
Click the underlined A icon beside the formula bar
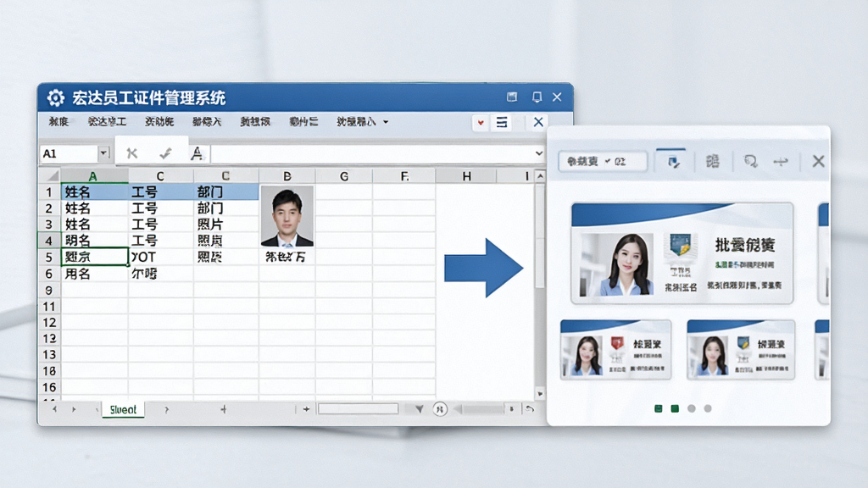click(197, 153)
